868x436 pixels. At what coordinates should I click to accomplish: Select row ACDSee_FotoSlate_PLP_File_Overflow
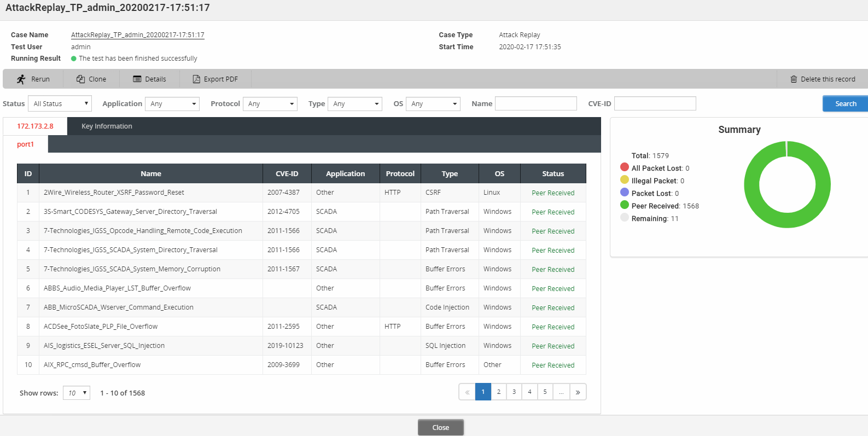click(301, 327)
